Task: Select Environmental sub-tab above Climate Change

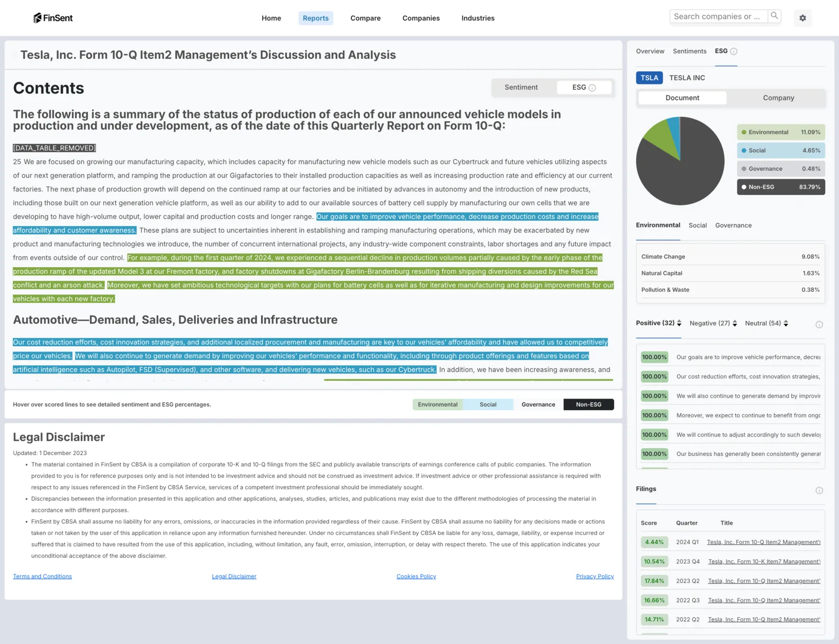Action: click(x=658, y=225)
